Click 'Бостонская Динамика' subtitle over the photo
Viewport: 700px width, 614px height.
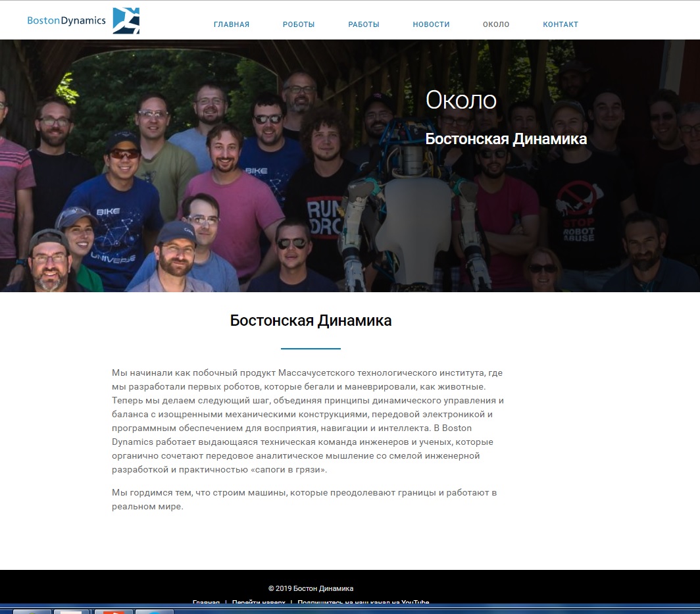pos(506,139)
